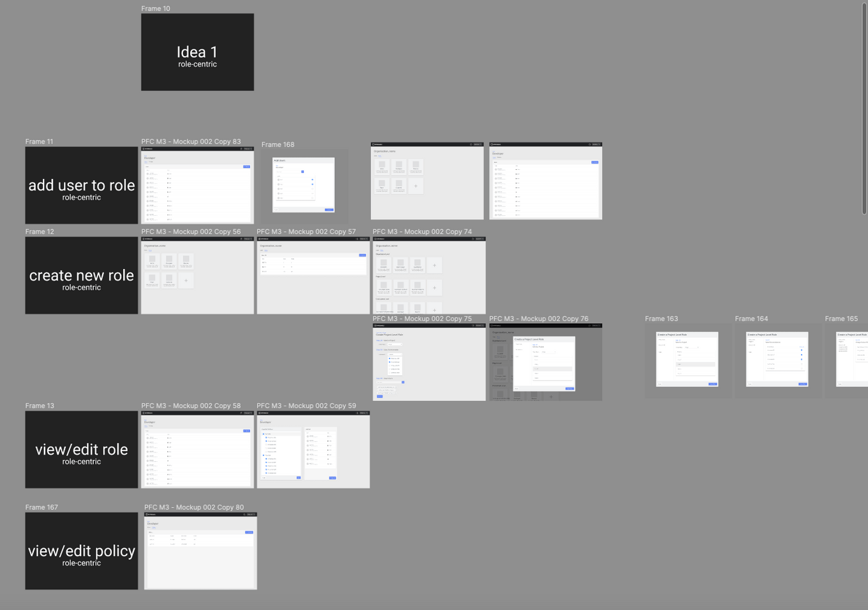Viewport: 868px width, 610px height.
Task: Click the "PFC M3 - Mockup 002 Copy 56" label
Action: click(191, 231)
